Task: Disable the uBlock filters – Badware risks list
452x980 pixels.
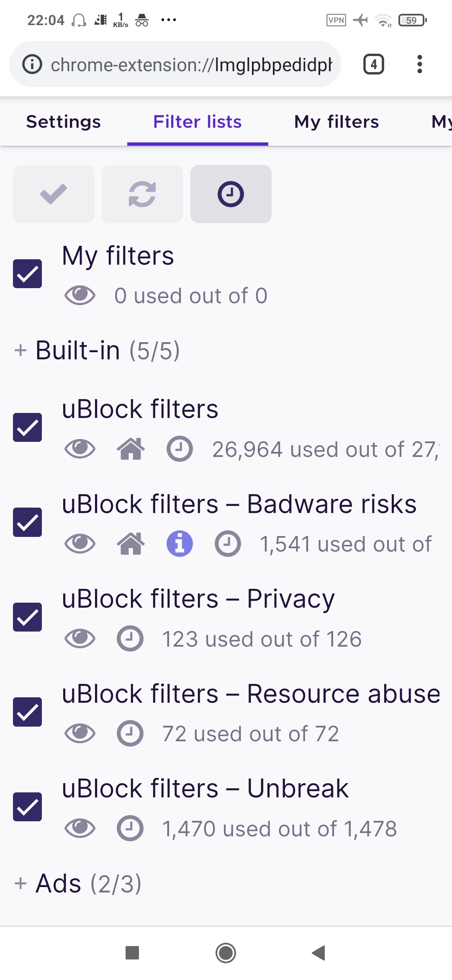Action: (x=27, y=521)
